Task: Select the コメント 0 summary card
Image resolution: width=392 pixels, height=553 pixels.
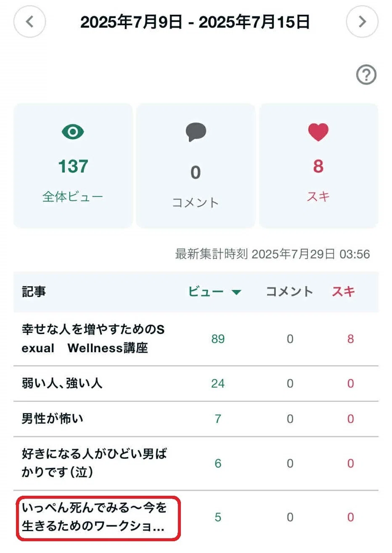Action: [196, 165]
